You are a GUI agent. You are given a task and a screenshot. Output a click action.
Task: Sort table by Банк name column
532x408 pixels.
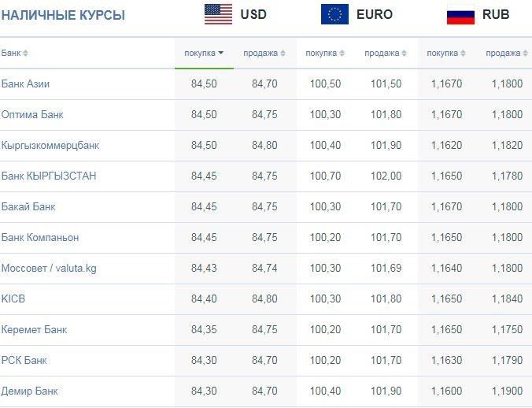[x=15, y=54]
